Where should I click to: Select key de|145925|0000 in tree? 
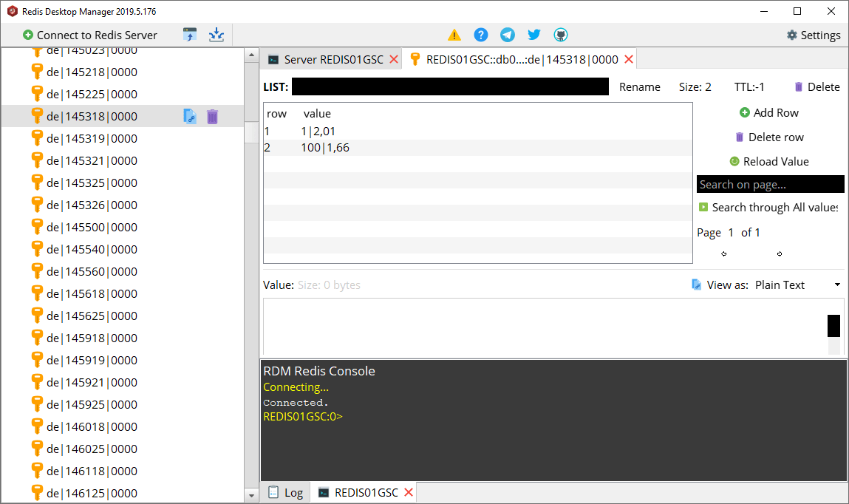pyautogui.click(x=92, y=405)
